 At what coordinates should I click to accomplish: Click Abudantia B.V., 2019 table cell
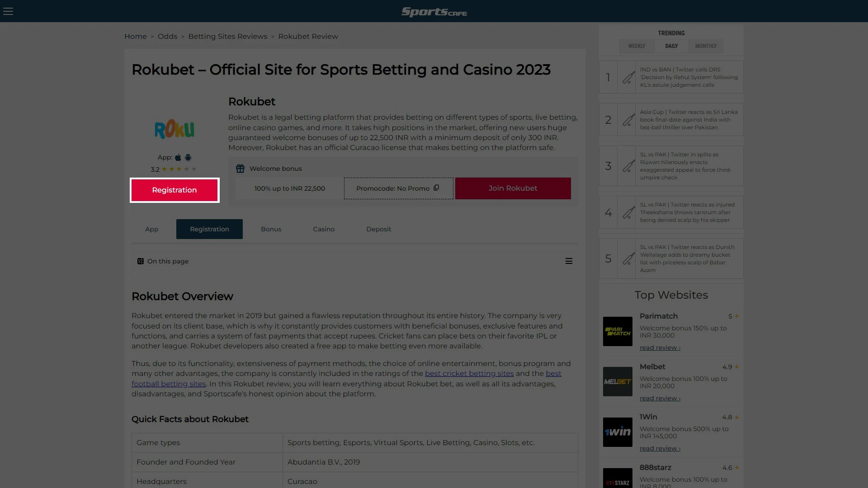point(430,462)
